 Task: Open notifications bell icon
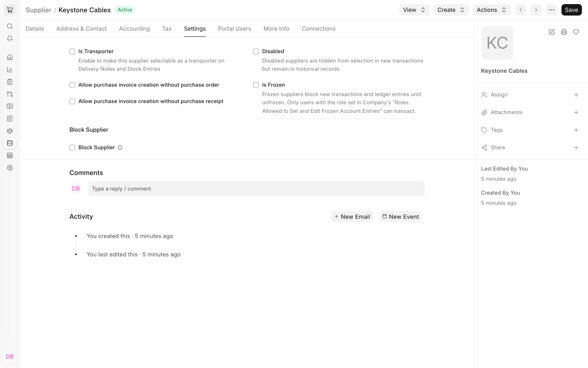[10, 38]
